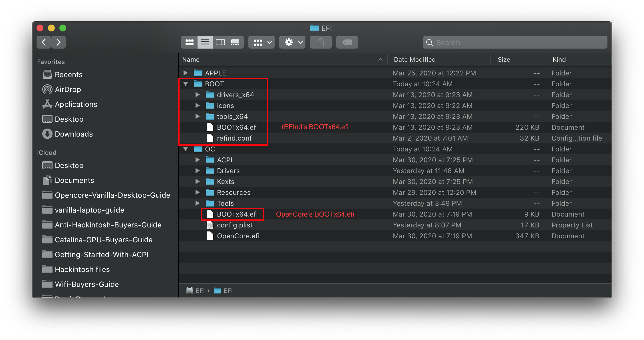This screenshot has height=340, width=644.
Task: Open Anti-Hackintosh-Buyers-Guide sidebar folder
Action: click(x=108, y=225)
